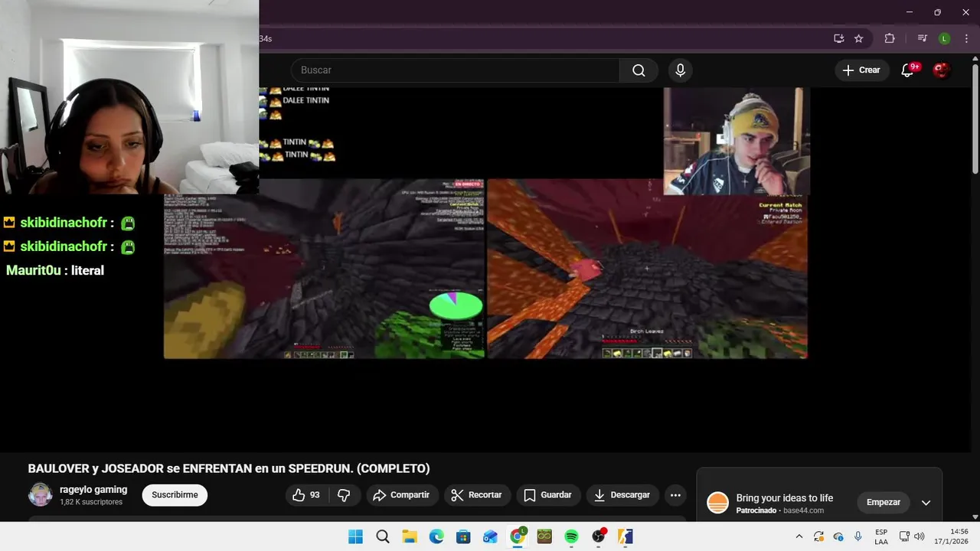Click Bring your ideas to life ad text
The width and height of the screenshot is (980, 551).
point(785,498)
